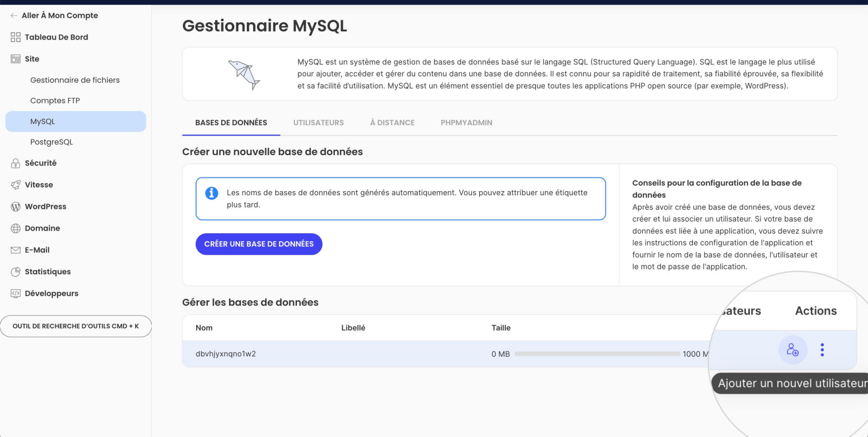This screenshot has height=437, width=868.
Task: Switch to the Bases de données tab
Action: click(231, 122)
